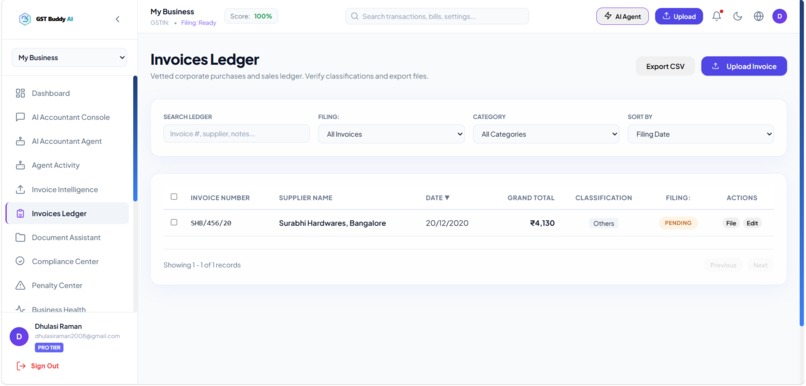Open AI Accountant Agent menu item
806x386 pixels.
(67, 141)
